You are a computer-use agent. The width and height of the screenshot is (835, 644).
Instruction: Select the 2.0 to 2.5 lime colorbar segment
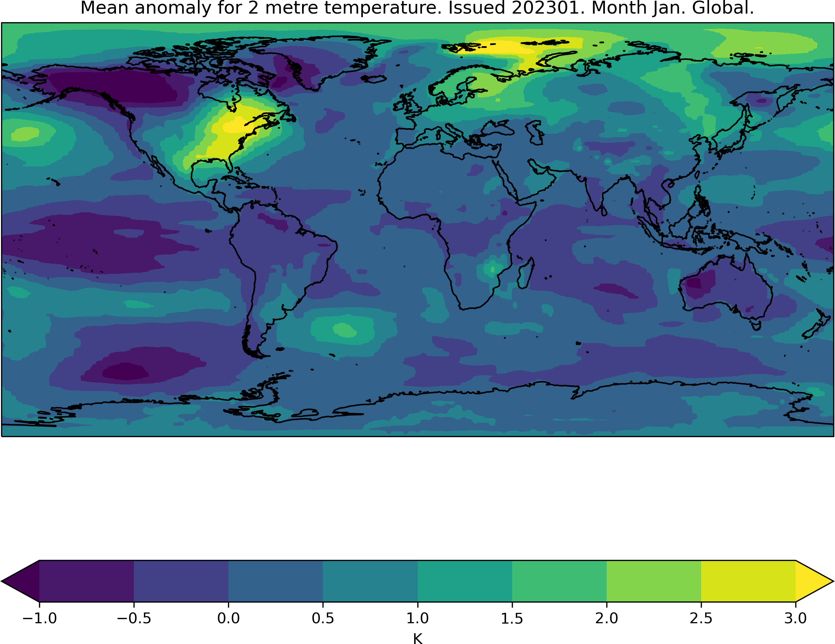click(x=654, y=581)
